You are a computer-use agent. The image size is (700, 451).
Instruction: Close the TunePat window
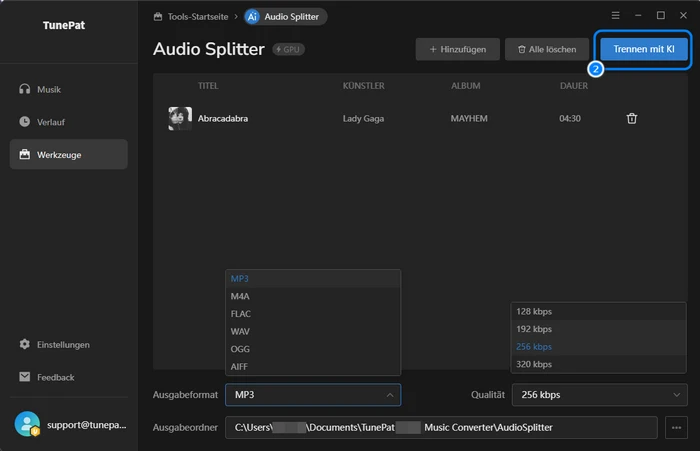(x=683, y=16)
